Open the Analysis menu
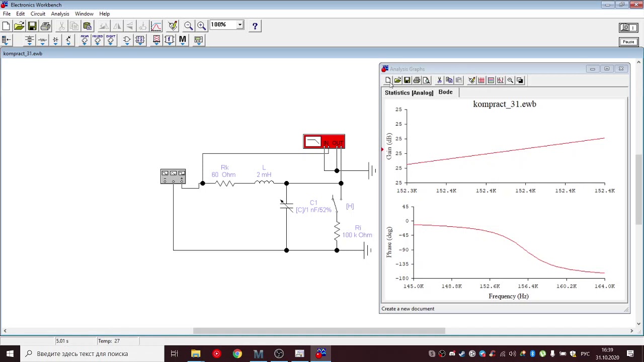This screenshot has height=362, width=644. click(x=60, y=14)
